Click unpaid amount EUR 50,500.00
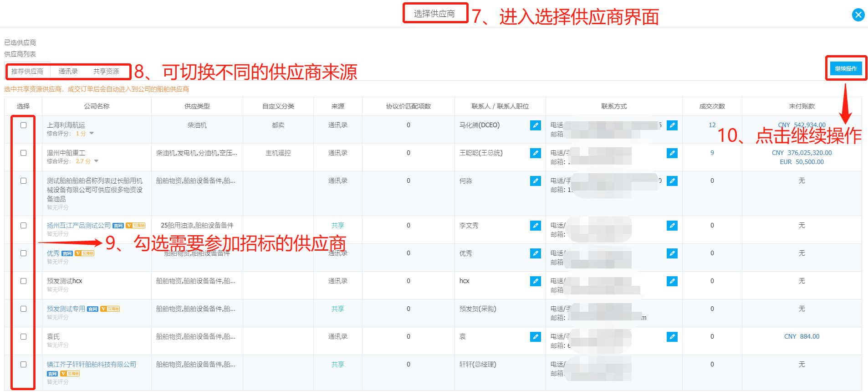This screenshot has width=868, height=392. point(802,162)
